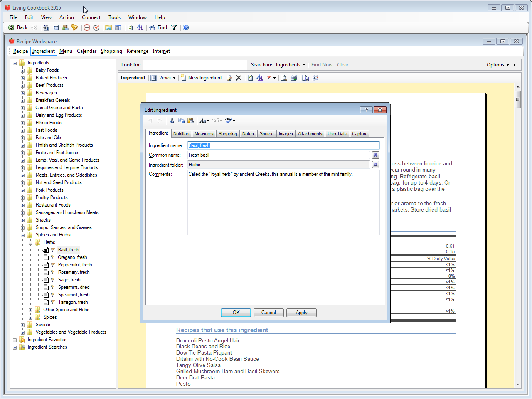Click the edit ingredient pencil icon
Image resolution: width=532 pixels, height=399 pixels.
(229, 78)
